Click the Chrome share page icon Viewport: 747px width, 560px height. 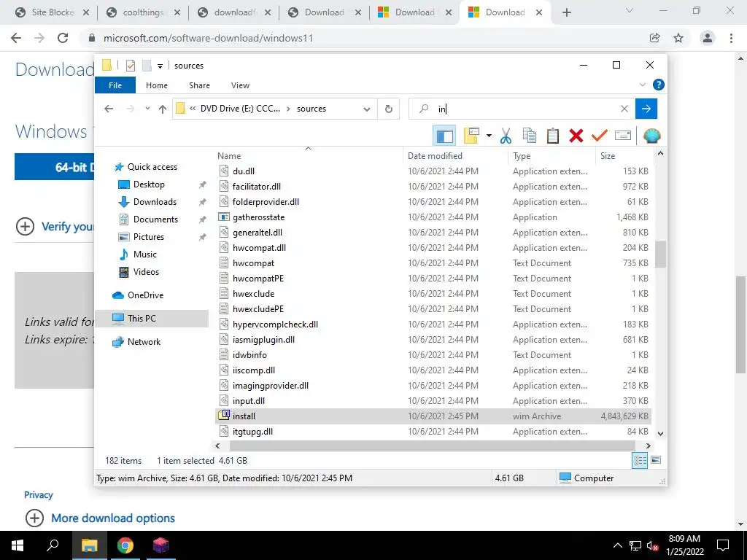click(655, 38)
